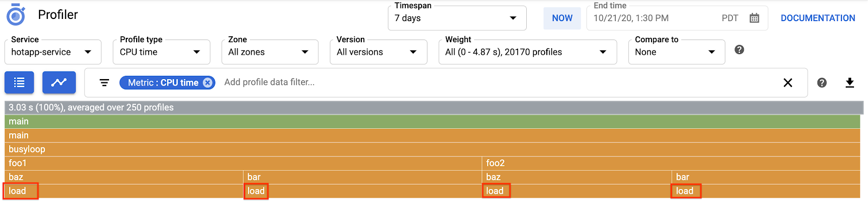868x209 pixels.
Task: Open the End time calendar picker icon
Action: click(754, 18)
